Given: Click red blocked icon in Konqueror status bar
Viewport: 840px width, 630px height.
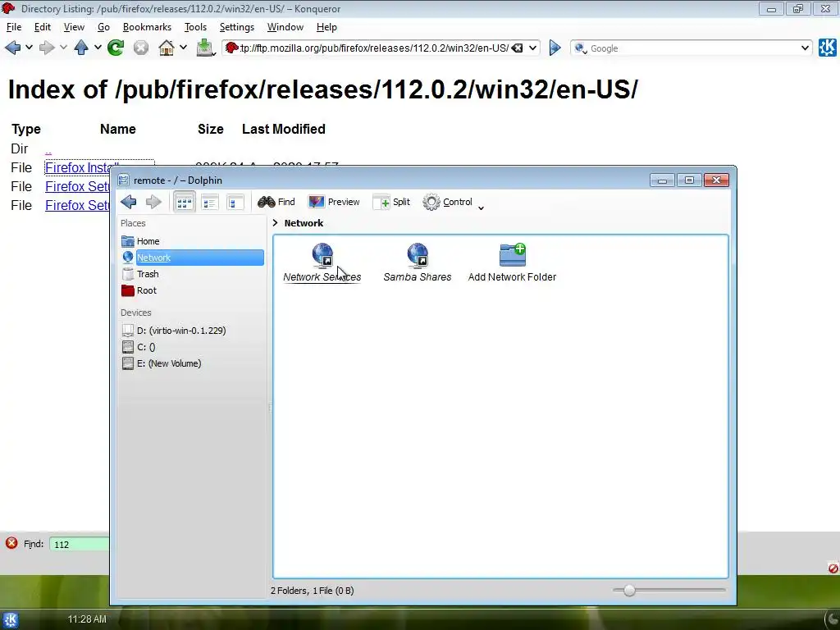Looking at the screenshot, I should coord(833,568).
